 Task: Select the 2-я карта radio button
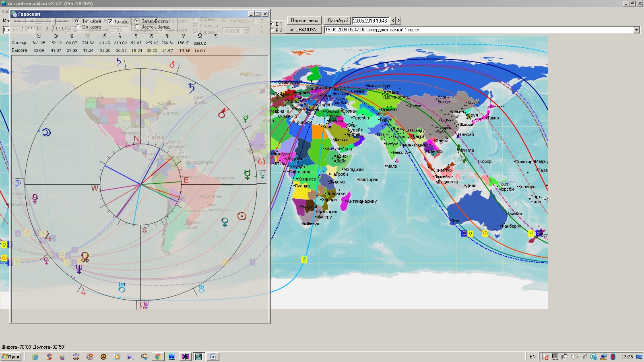tap(78, 27)
